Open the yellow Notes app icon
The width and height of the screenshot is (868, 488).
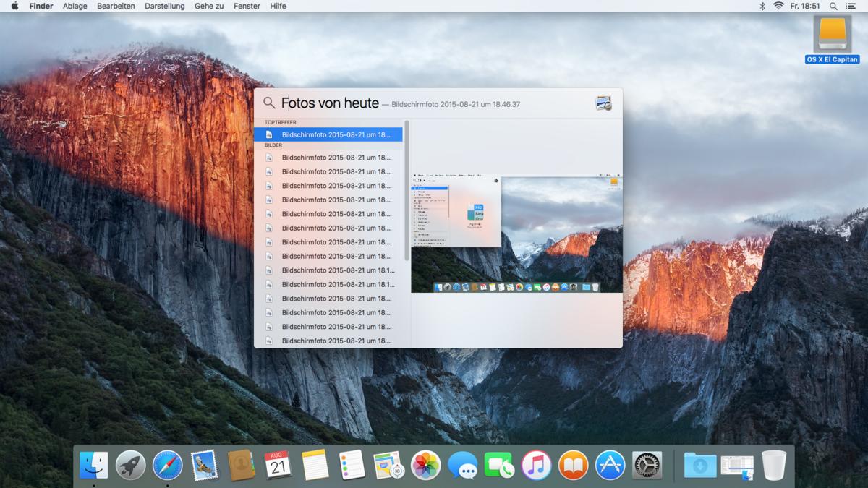point(315,466)
